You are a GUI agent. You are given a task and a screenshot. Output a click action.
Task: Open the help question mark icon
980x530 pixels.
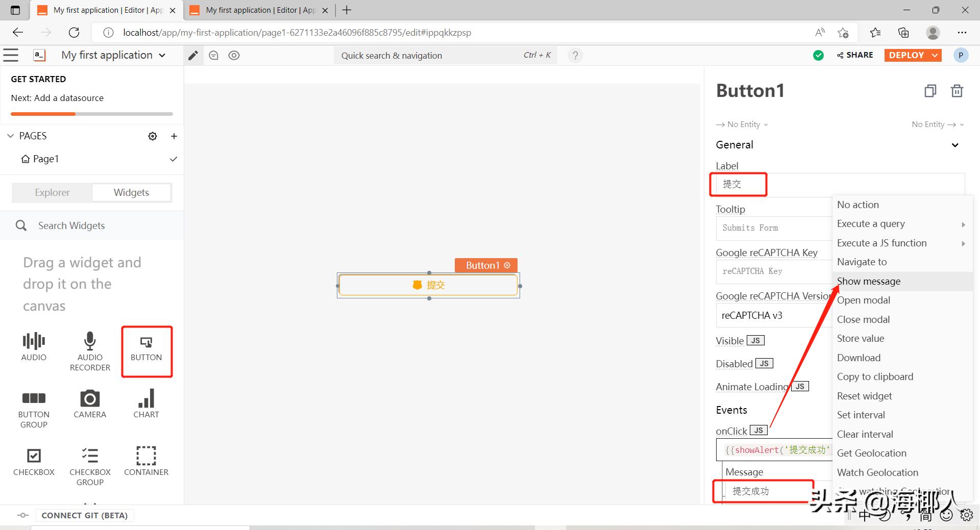(x=575, y=55)
